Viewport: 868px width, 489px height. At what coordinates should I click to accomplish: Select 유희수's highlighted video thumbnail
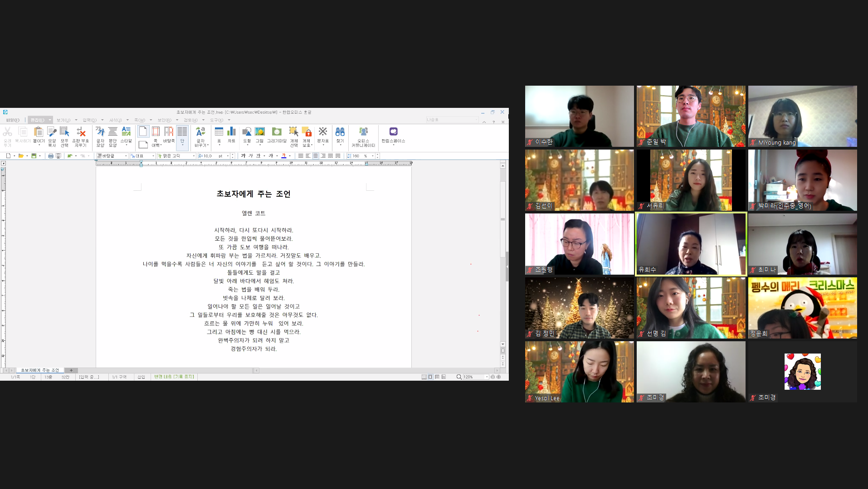click(x=691, y=244)
